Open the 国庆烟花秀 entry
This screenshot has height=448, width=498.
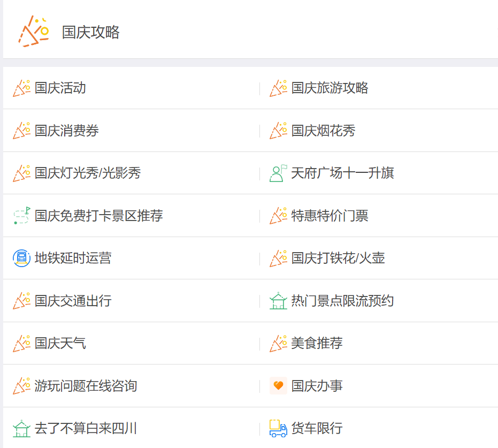click(323, 131)
